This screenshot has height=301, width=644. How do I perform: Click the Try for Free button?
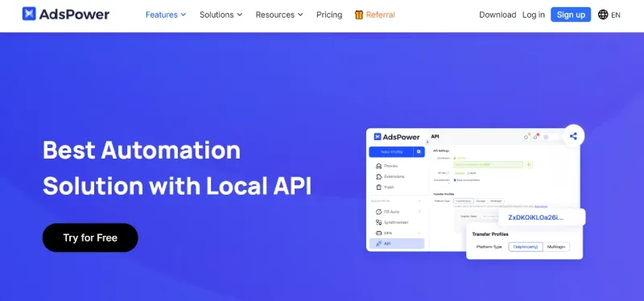point(90,237)
